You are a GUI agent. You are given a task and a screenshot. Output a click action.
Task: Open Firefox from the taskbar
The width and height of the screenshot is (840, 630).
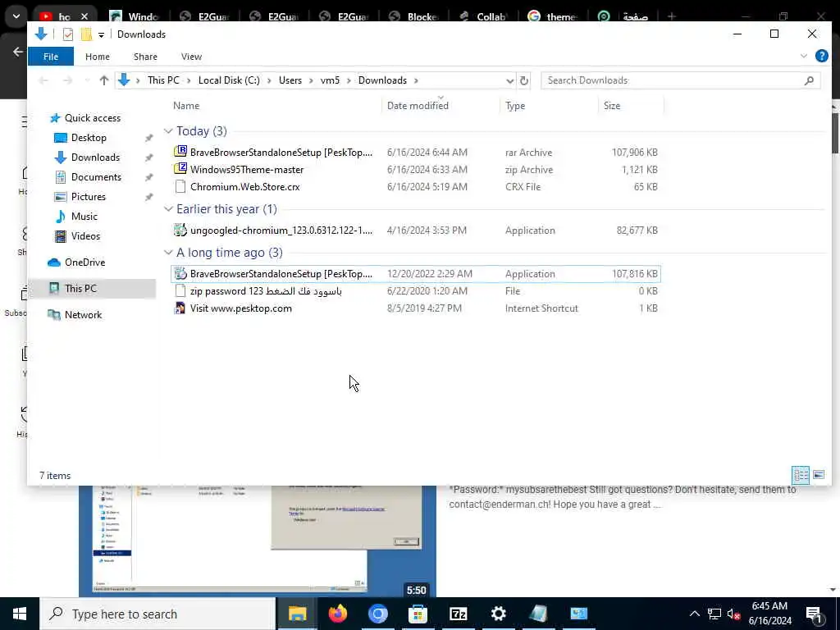[x=337, y=614]
